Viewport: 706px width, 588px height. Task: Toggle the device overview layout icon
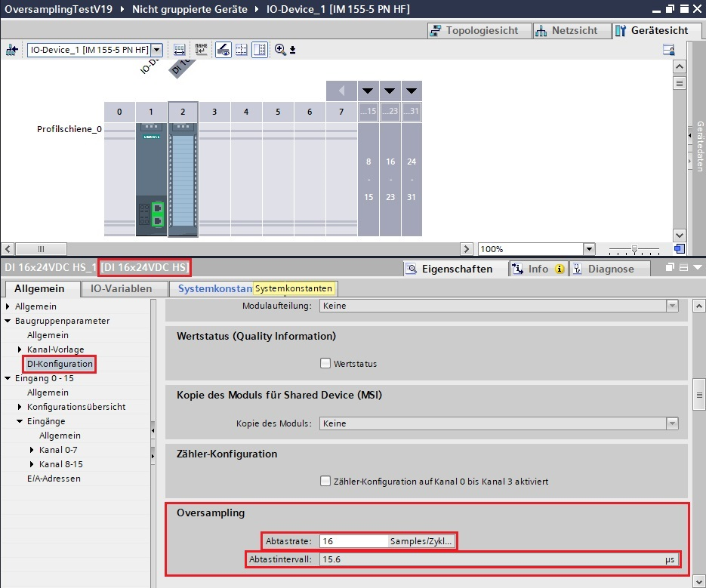[x=260, y=50]
